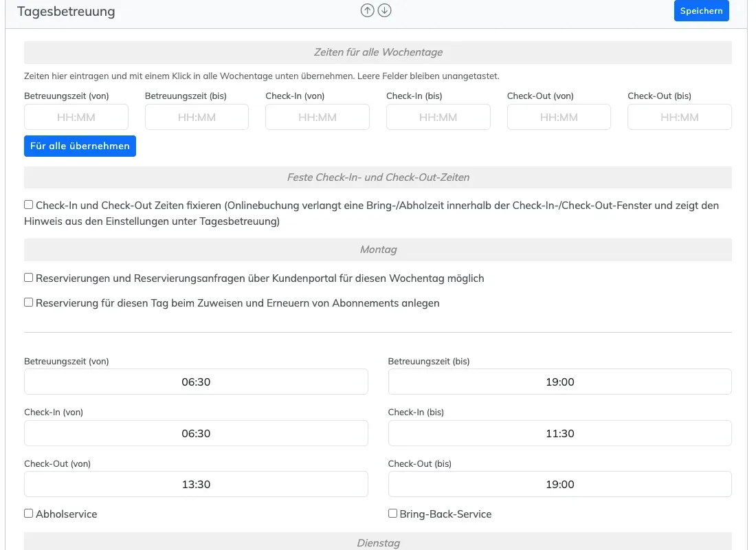Edit Montag Check-Out (von) field showing 13:30
The height and width of the screenshot is (550, 756).
pos(196,485)
